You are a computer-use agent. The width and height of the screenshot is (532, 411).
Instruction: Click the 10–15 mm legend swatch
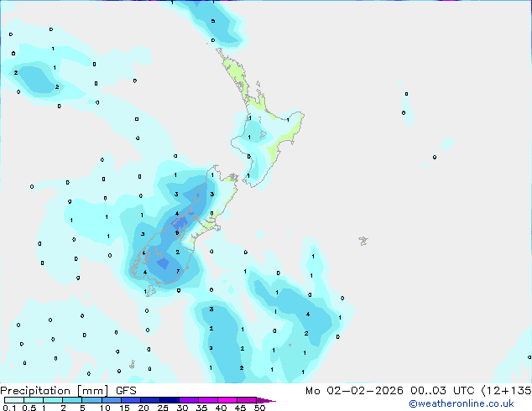(111, 400)
